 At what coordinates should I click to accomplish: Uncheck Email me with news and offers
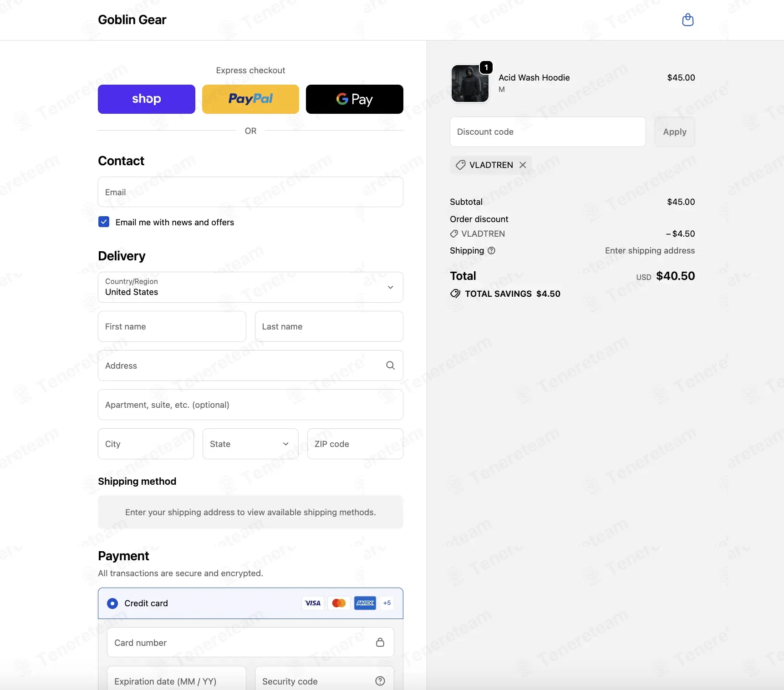pyautogui.click(x=104, y=222)
